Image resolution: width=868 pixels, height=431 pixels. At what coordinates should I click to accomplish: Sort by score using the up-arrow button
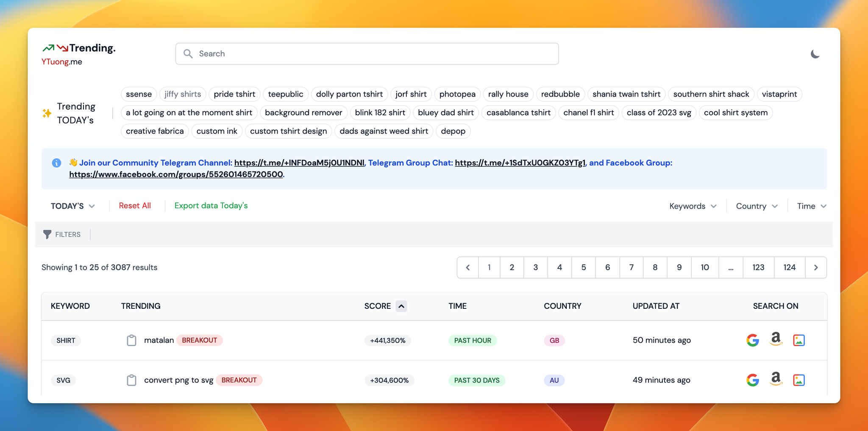point(401,306)
